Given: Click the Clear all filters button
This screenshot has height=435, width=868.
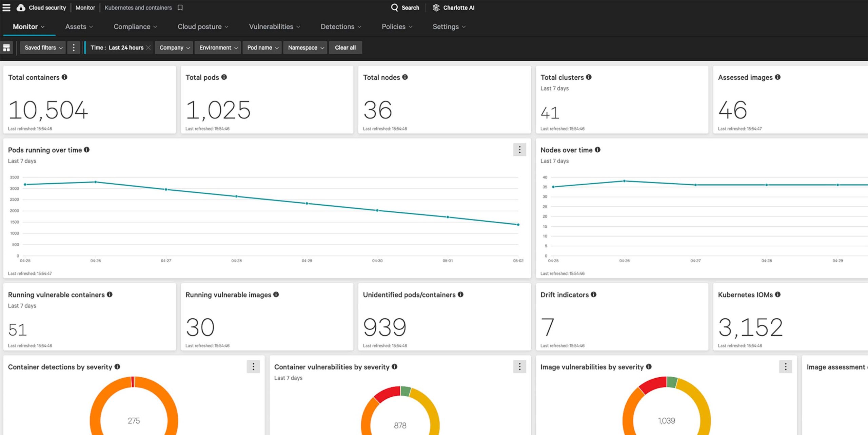Looking at the screenshot, I should 345,48.
